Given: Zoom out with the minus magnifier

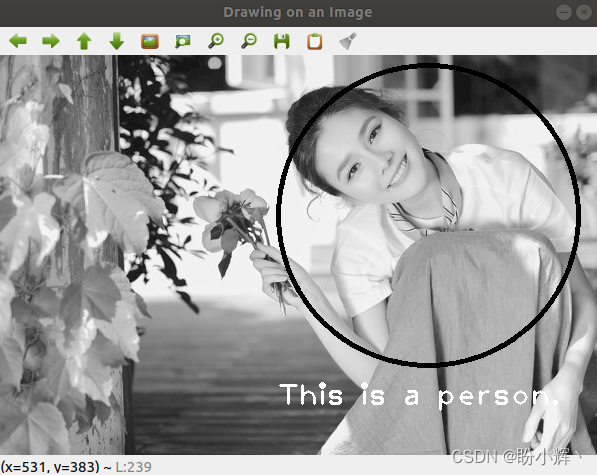Looking at the screenshot, I should [249, 41].
